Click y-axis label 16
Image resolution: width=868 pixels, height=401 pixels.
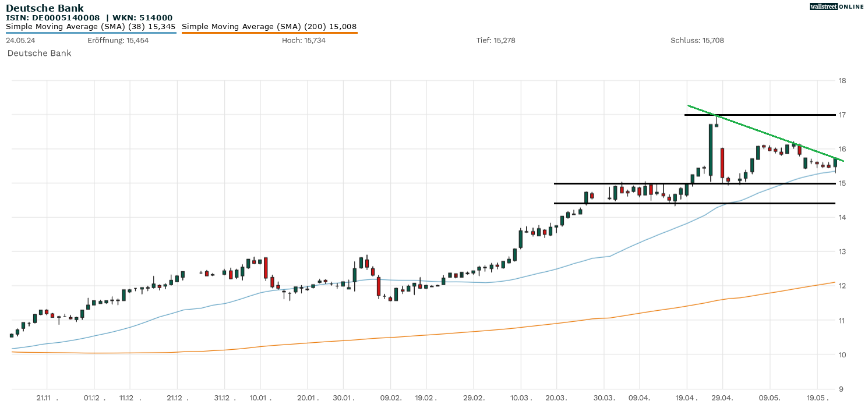tap(842, 149)
